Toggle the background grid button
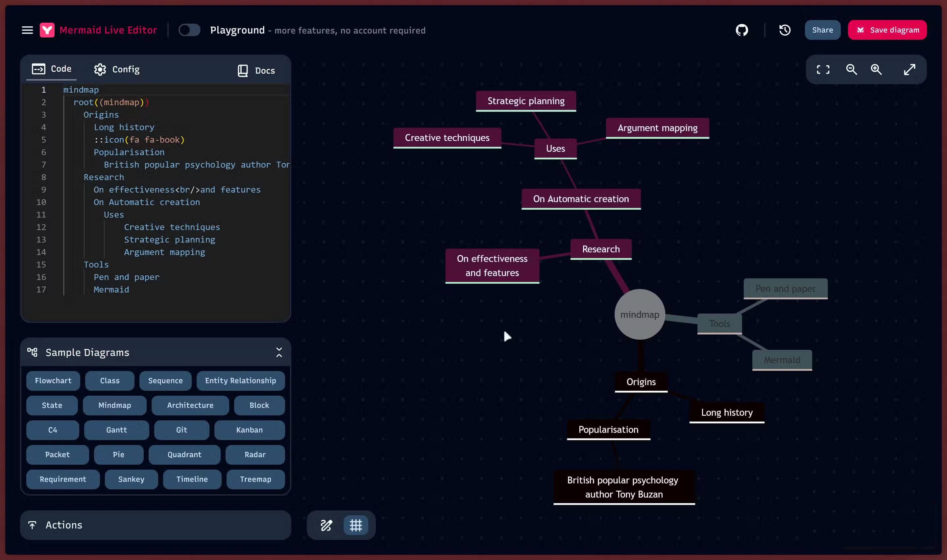The width and height of the screenshot is (947, 560). point(355,525)
